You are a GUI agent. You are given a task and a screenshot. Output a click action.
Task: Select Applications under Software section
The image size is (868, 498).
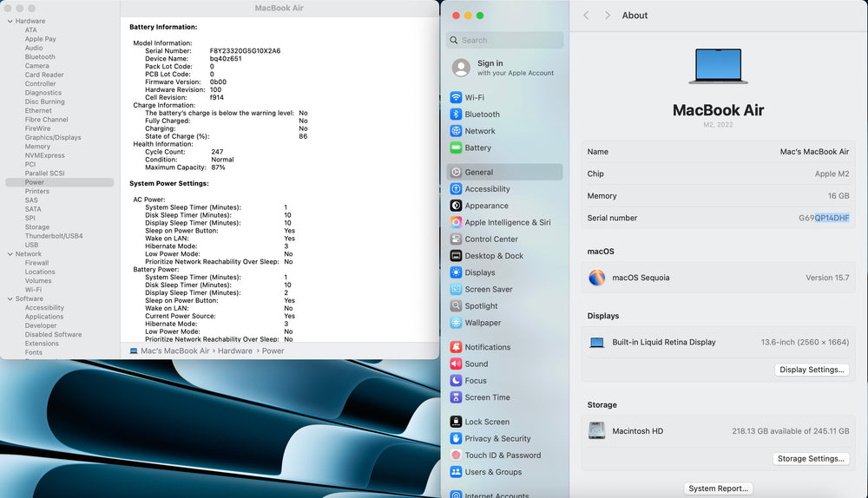43,317
